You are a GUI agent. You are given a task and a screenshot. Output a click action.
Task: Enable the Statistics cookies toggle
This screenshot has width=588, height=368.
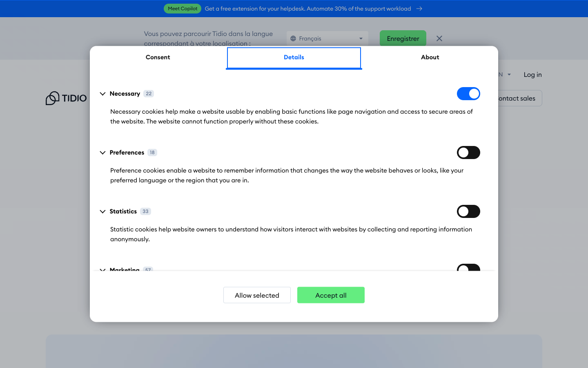[468, 211]
